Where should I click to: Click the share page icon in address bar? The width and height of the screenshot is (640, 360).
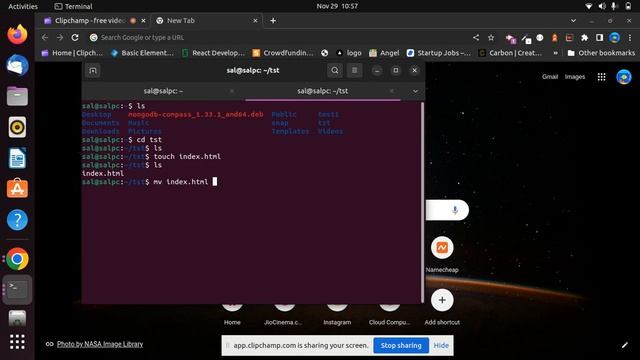476,38
